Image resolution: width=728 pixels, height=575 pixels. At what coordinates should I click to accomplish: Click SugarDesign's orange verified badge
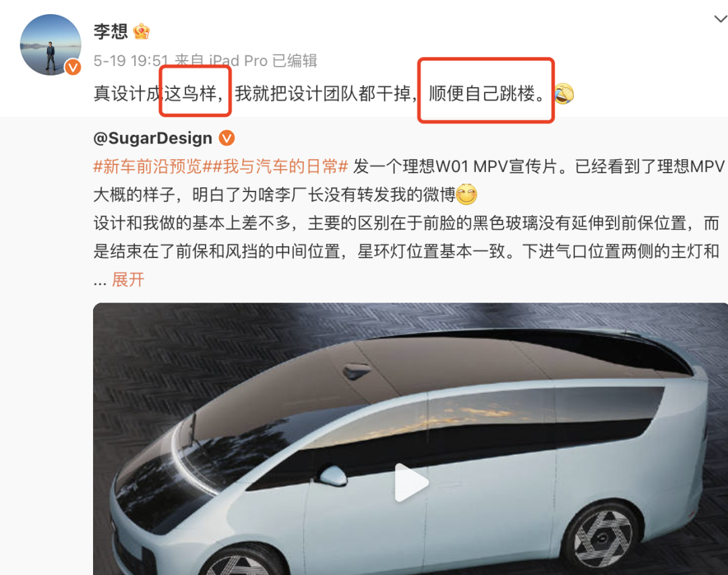tap(226, 138)
